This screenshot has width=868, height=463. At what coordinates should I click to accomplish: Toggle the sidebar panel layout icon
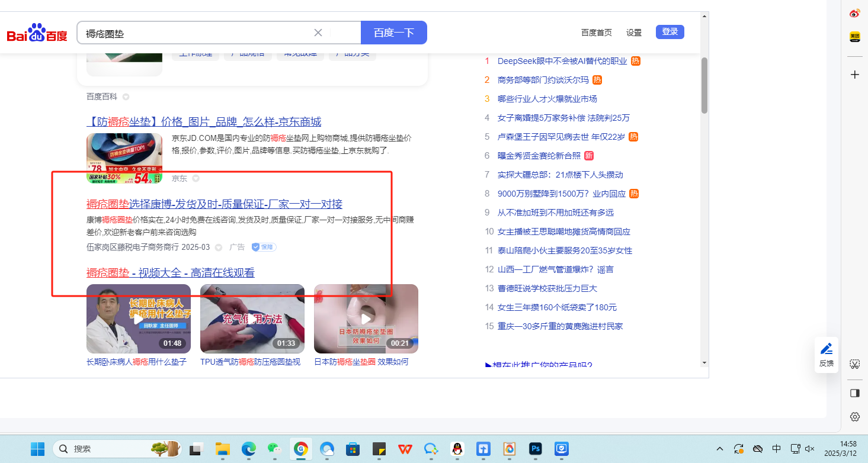pos(854,393)
